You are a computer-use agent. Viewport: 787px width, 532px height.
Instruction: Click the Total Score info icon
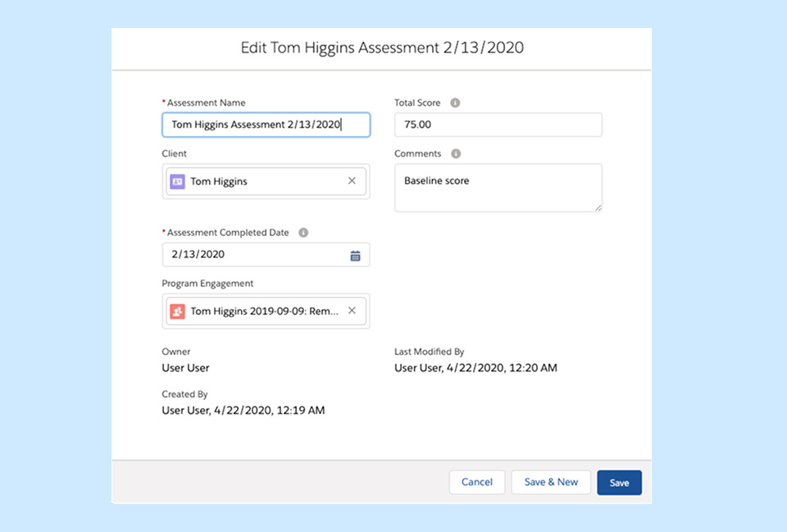point(455,103)
